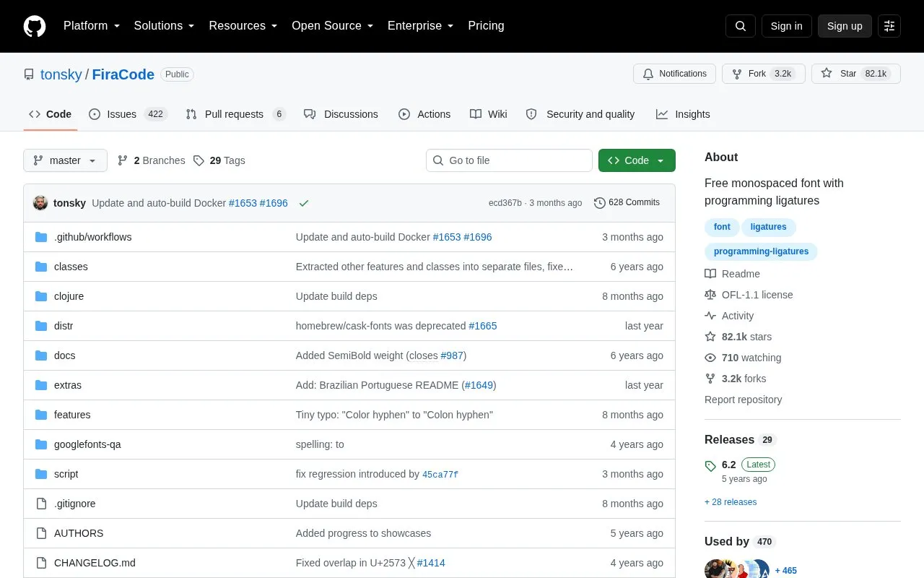The width and height of the screenshot is (924, 578).
Task: Click the Sign in button
Action: coord(787,26)
